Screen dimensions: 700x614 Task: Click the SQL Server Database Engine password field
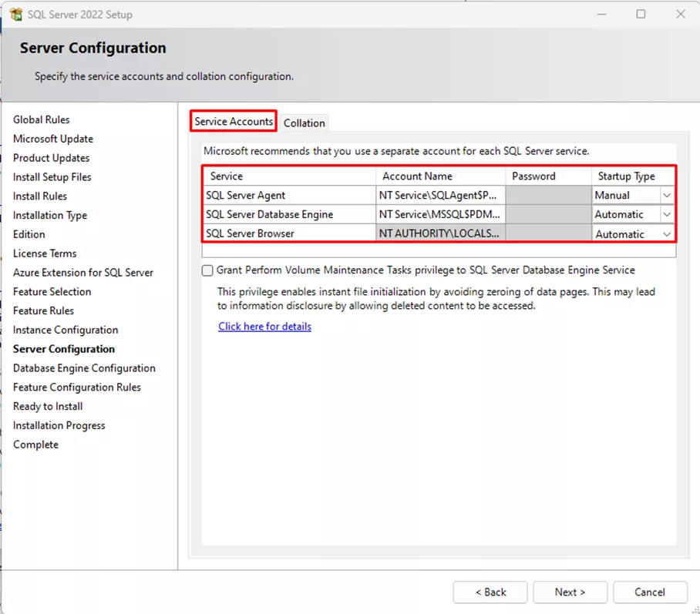549,215
